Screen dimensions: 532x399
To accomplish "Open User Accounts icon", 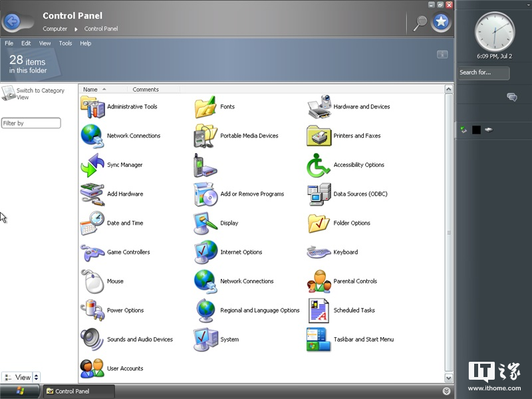I will coord(92,368).
